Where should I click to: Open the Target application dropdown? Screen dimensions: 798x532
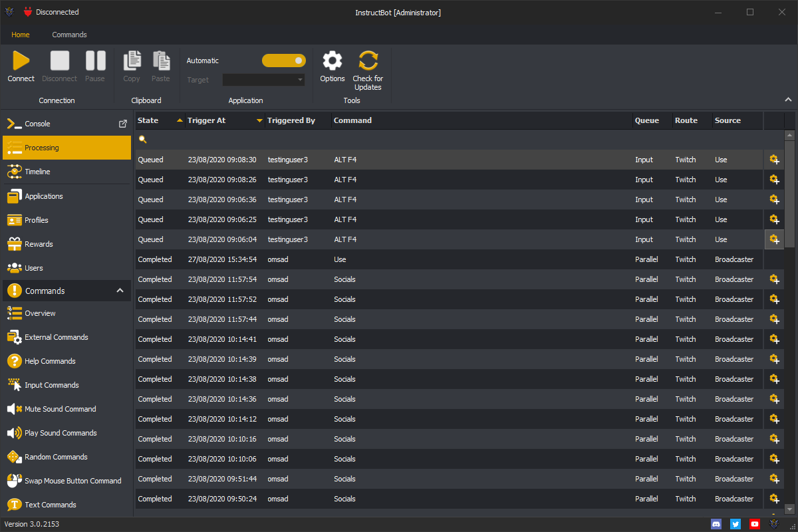[x=263, y=80]
